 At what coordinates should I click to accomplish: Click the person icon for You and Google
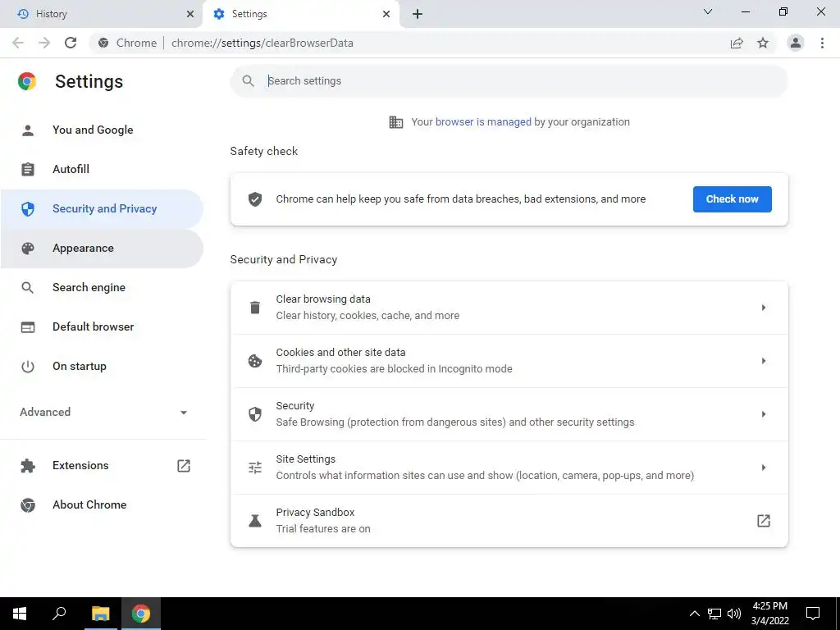(x=28, y=130)
